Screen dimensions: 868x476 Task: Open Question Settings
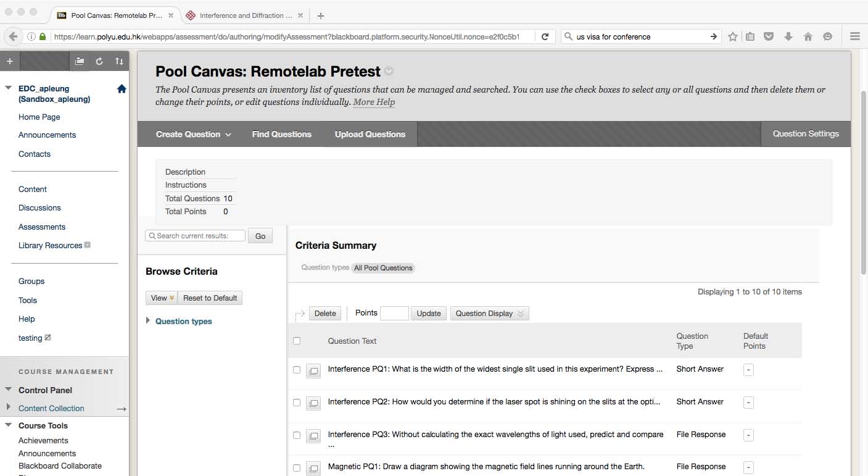(x=806, y=134)
